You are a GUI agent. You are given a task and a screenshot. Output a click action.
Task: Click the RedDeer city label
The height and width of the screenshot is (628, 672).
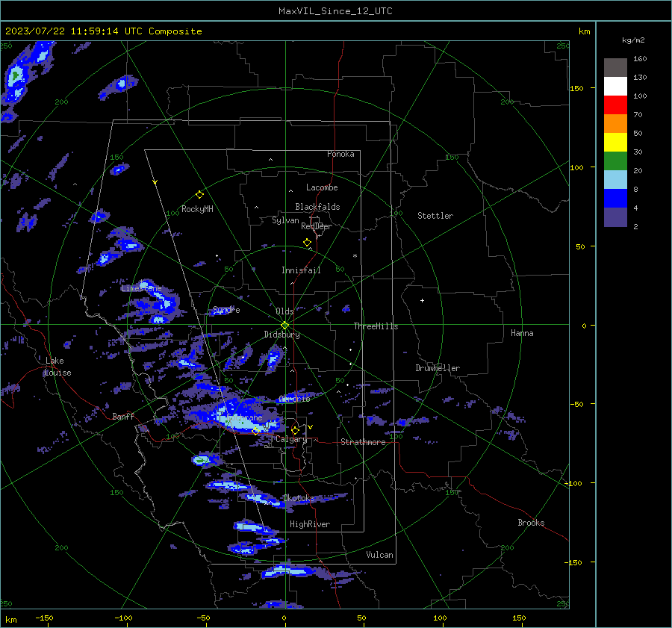tap(317, 226)
